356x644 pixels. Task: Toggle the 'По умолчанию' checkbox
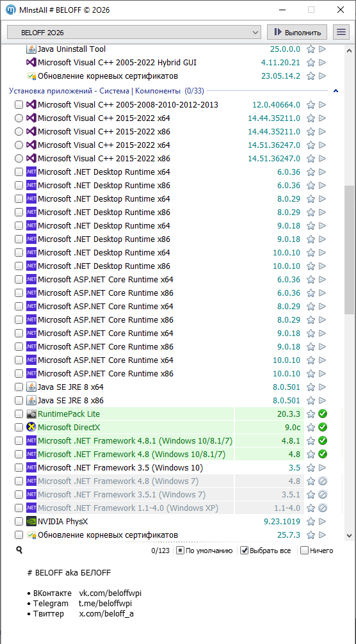click(x=180, y=551)
